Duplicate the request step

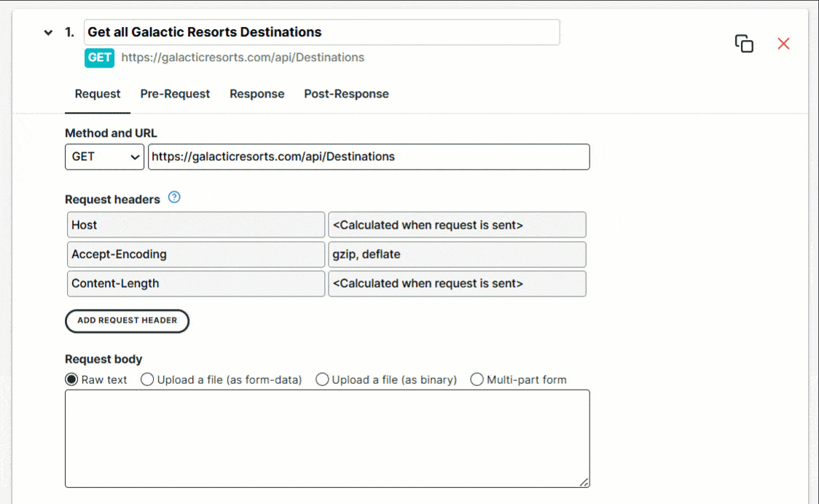coord(744,44)
